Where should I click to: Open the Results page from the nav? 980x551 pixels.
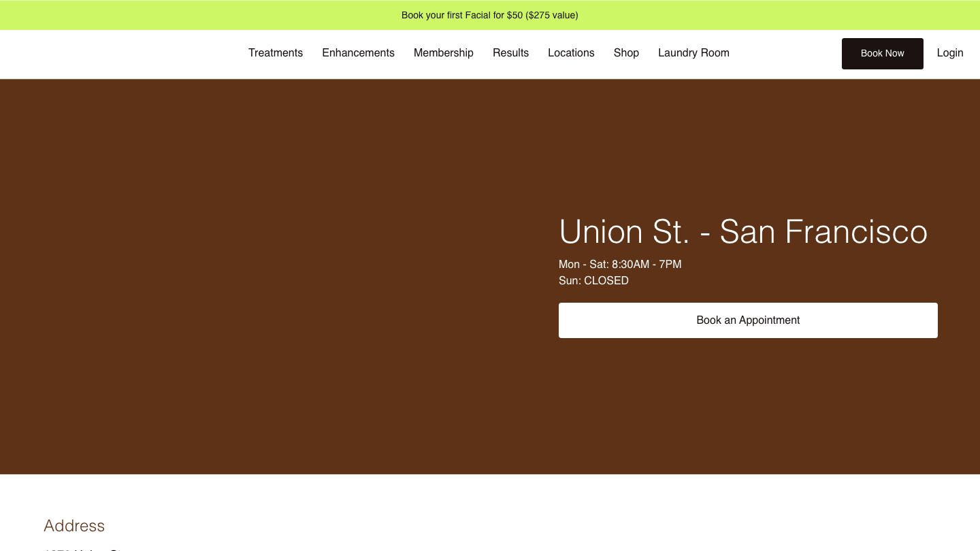tap(510, 53)
